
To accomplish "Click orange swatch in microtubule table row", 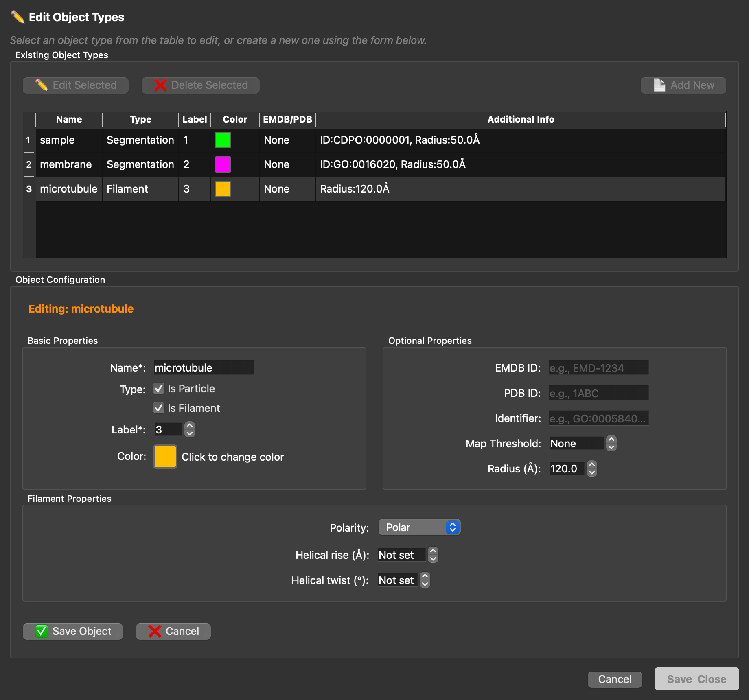I will click(223, 189).
